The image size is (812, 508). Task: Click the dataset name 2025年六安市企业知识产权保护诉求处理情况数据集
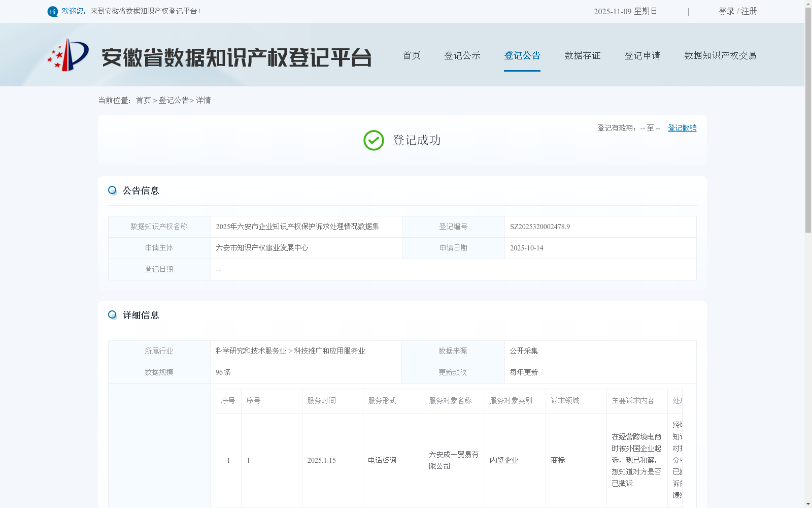pos(297,227)
